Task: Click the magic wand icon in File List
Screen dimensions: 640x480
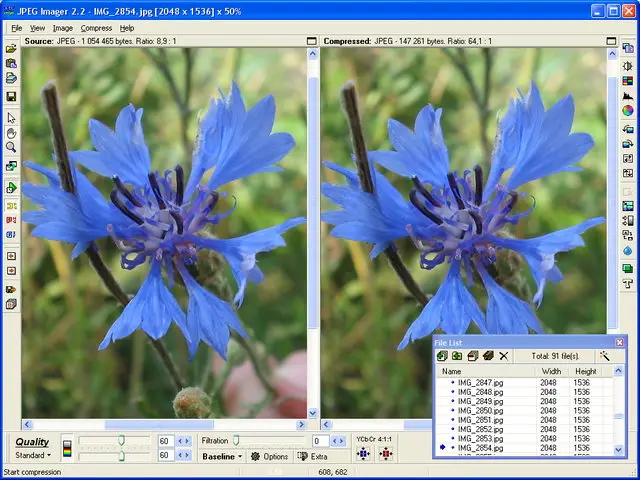Action: (605, 356)
